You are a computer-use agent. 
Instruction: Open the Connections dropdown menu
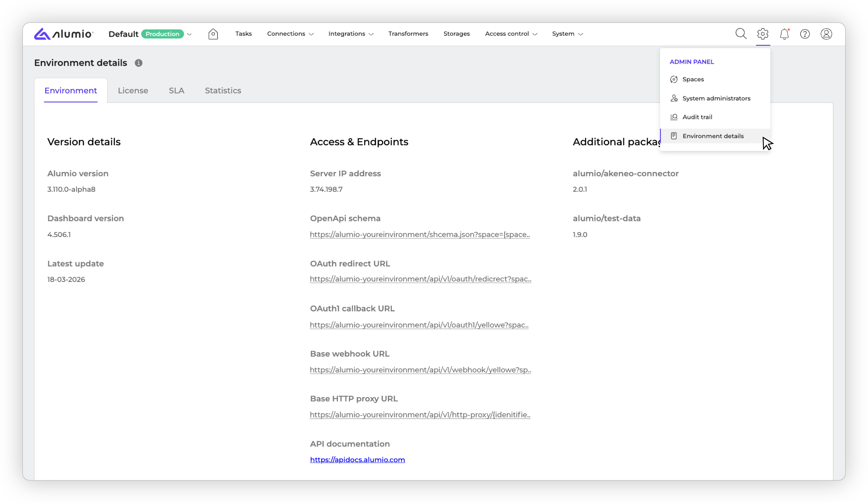pos(290,34)
